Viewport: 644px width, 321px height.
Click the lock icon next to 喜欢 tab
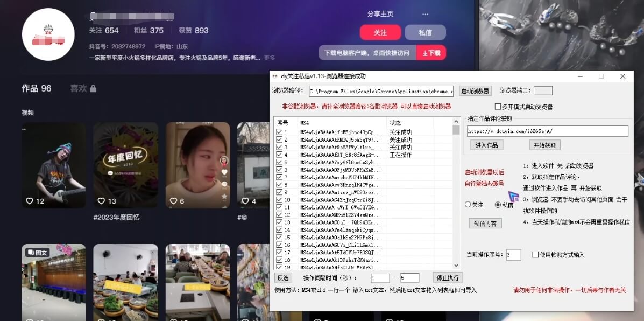tap(93, 88)
